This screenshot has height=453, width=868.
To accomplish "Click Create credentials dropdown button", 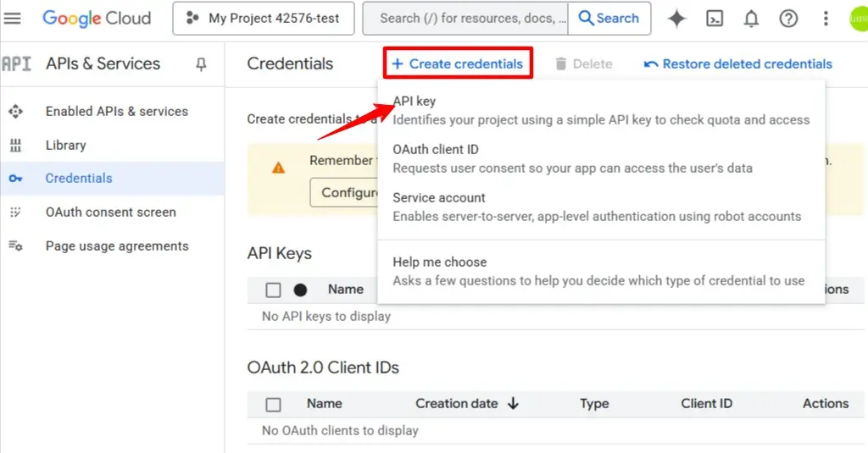I will click(458, 63).
